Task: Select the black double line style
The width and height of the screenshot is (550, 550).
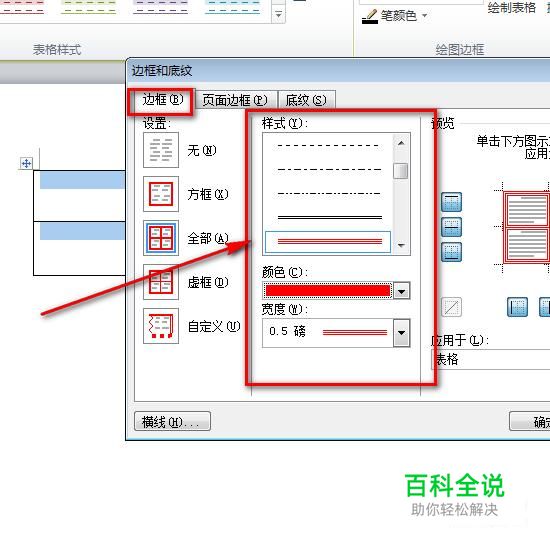Action: [x=328, y=217]
